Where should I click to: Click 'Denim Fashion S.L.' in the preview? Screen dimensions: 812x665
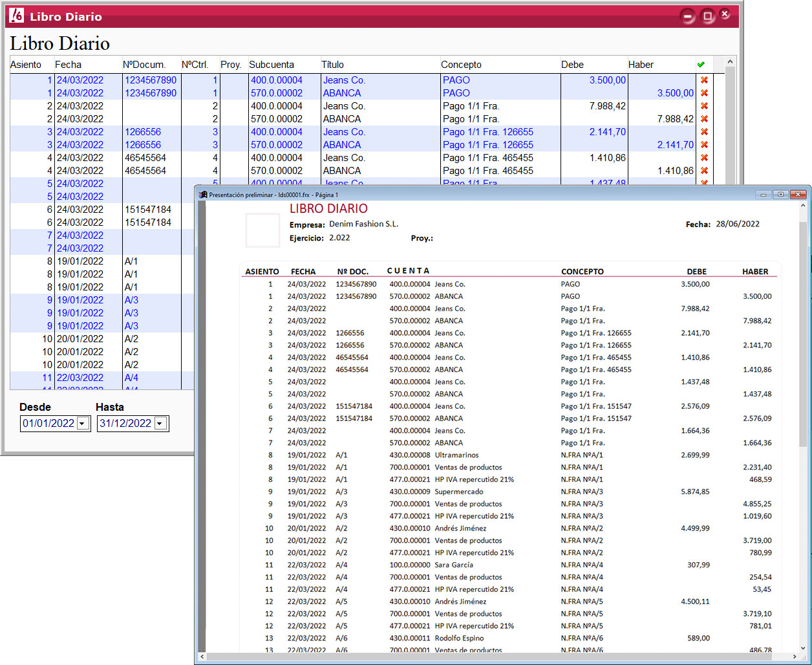364,224
